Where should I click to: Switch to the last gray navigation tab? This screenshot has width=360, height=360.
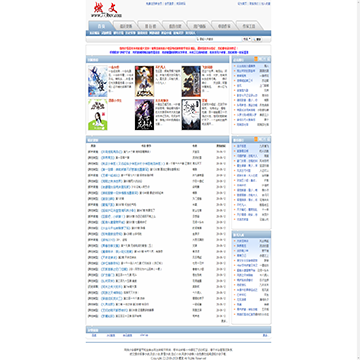(x=248, y=26)
